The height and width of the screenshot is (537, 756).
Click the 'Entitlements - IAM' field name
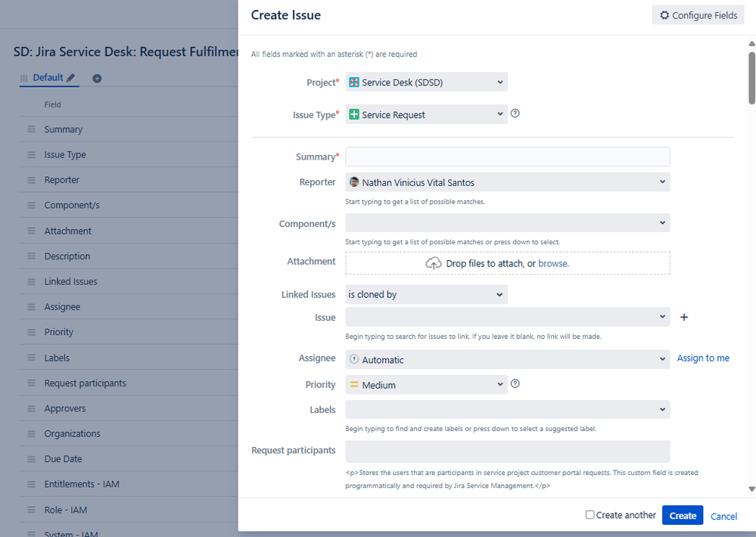coord(82,484)
